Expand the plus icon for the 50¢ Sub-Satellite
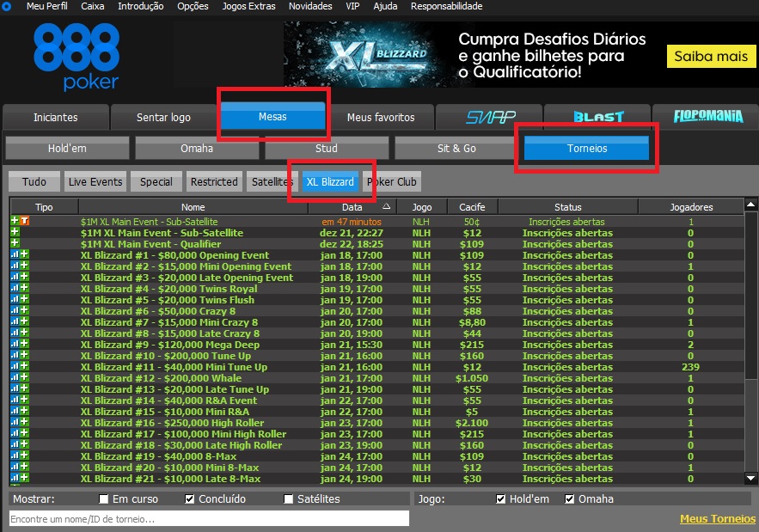 (x=15, y=221)
